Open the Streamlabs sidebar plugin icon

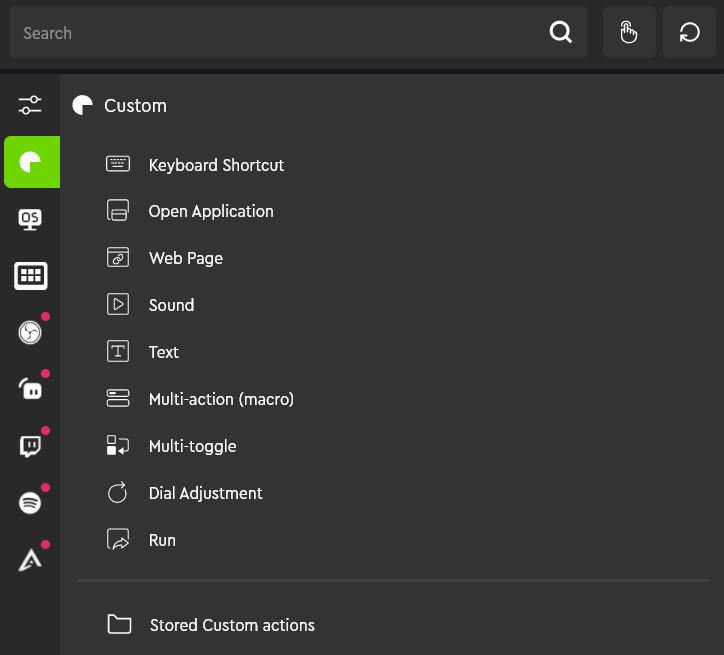[30, 389]
